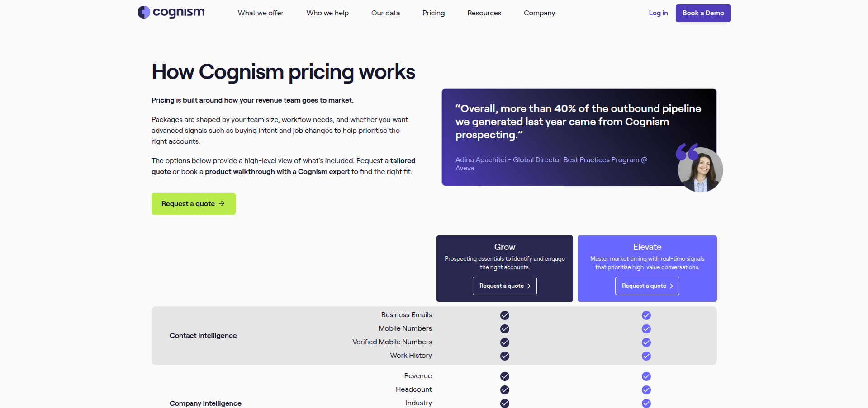Viewport: 868px width, 408px height.
Task: Click the Headcount checkmark under Elevate
Action: (646, 389)
